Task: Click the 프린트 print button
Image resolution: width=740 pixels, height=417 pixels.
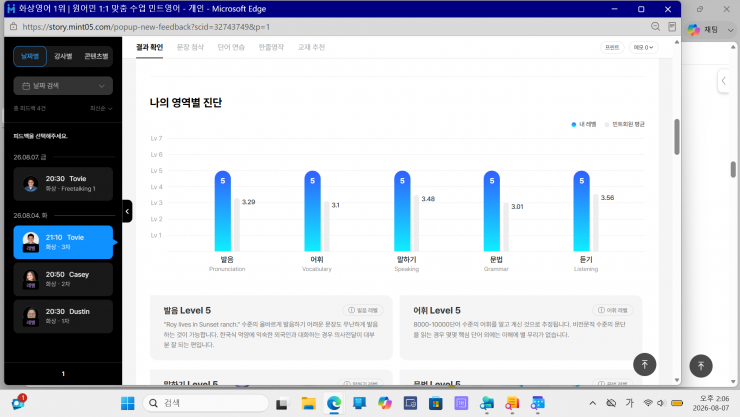Action: (x=612, y=47)
